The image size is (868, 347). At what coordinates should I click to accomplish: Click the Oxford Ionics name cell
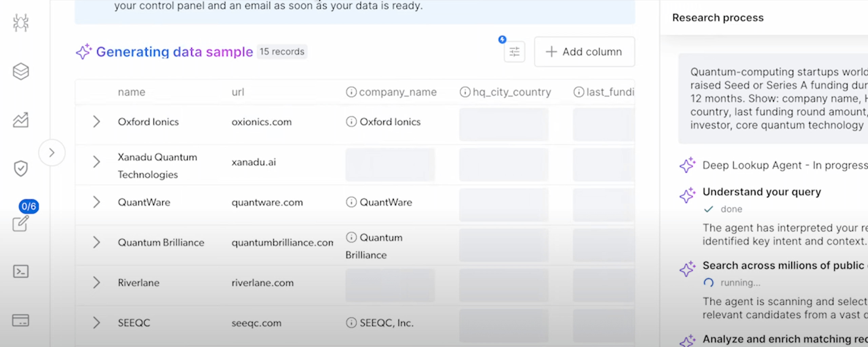(148, 122)
